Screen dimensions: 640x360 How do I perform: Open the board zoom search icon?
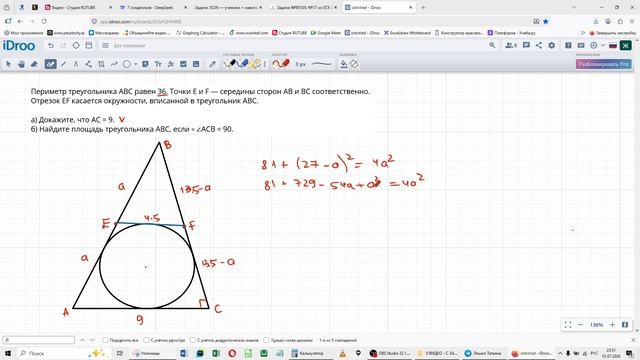pyautogui.click(x=492, y=46)
